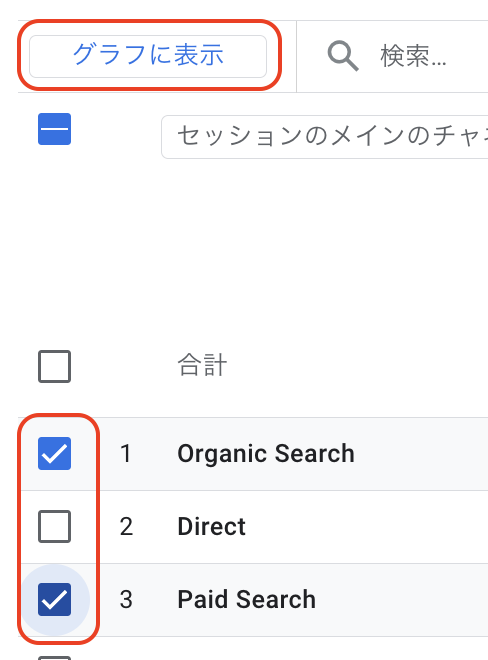Uncheck the Paid Search checkbox

pyautogui.click(x=54, y=599)
